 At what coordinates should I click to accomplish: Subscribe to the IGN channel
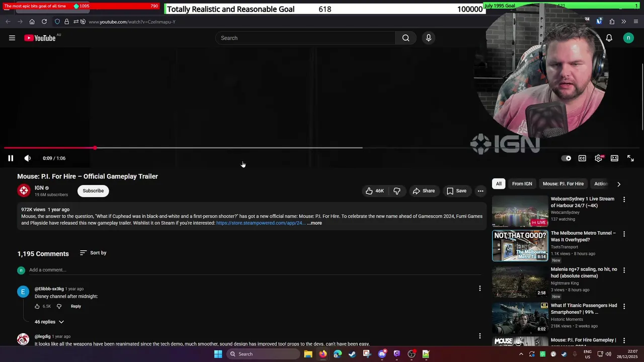pos(93,191)
